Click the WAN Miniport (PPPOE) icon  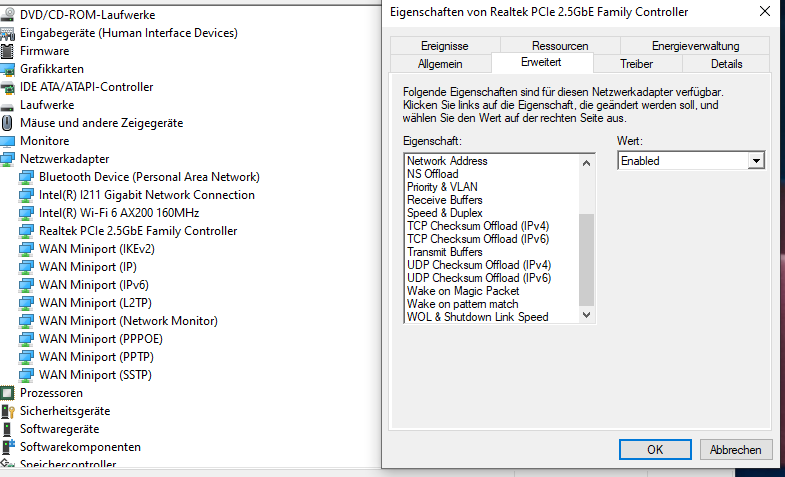[x=26, y=339]
